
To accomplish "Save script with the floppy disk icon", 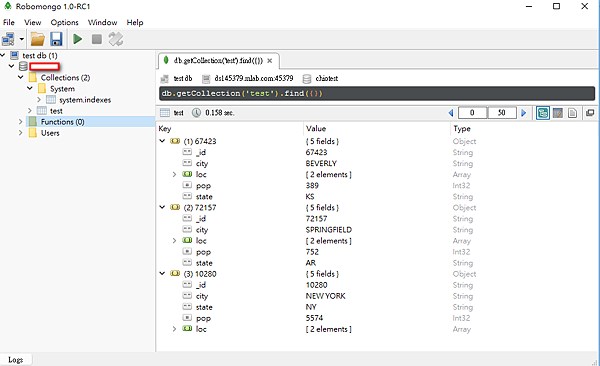I will (56, 39).
